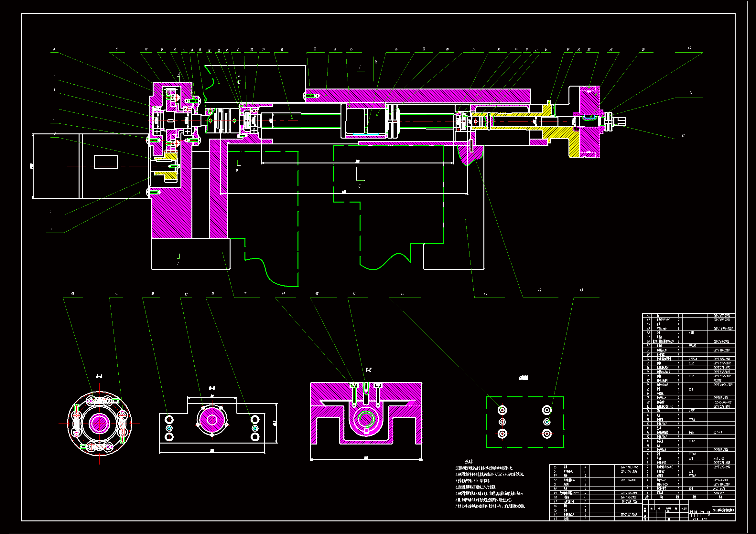Click HT200 material cell in row 35

coord(692,346)
